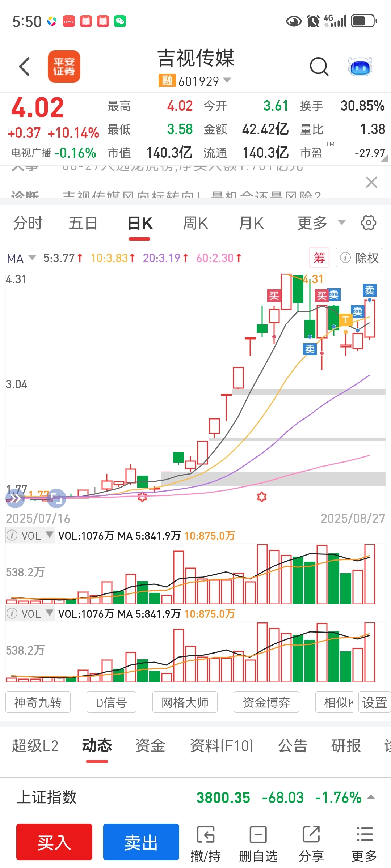Select 神奇九转 indicator
Image resolution: width=391 pixels, height=868 pixels.
[x=38, y=702]
